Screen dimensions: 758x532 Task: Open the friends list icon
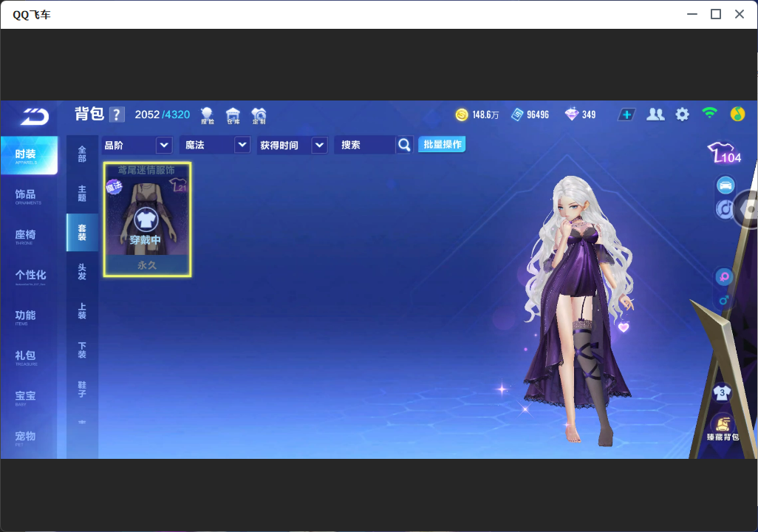point(655,114)
